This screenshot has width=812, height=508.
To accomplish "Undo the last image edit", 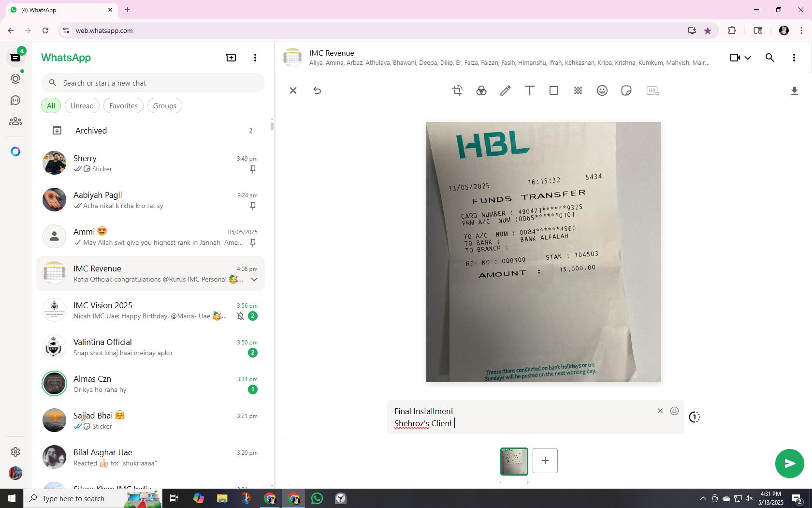I will click(x=317, y=90).
